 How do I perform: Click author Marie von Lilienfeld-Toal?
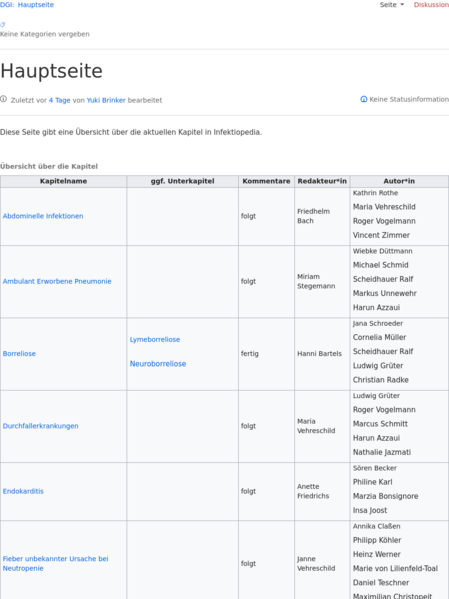[x=395, y=568]
